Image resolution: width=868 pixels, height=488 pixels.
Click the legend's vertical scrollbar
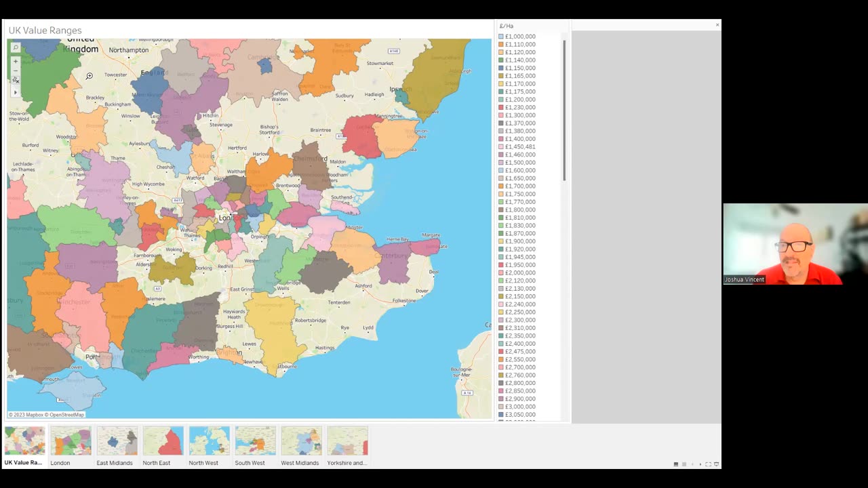click(564, 110)
